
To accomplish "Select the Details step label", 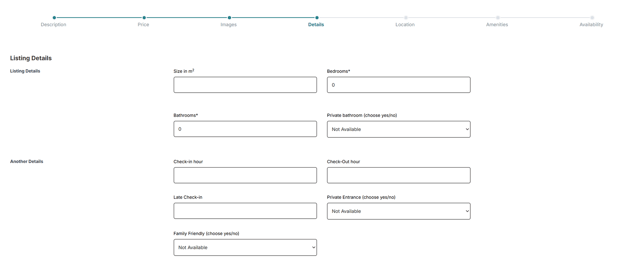I will pos(316,25).
